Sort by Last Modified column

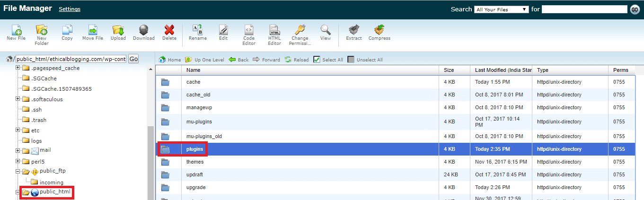point(501,70)
